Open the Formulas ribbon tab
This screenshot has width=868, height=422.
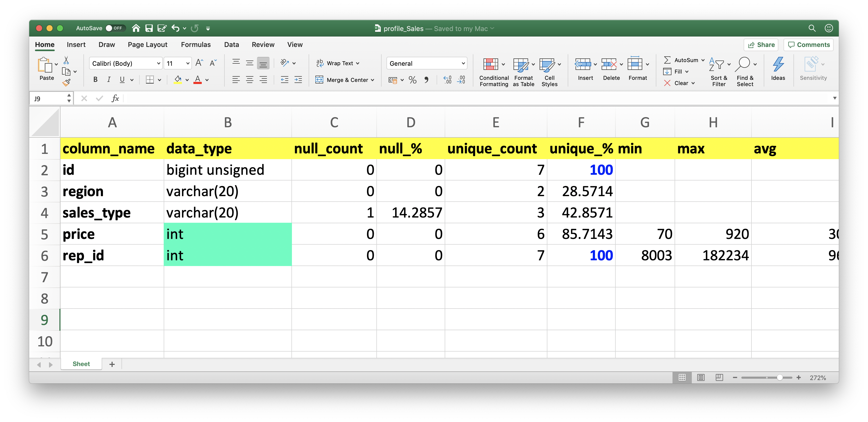point(196,45)
